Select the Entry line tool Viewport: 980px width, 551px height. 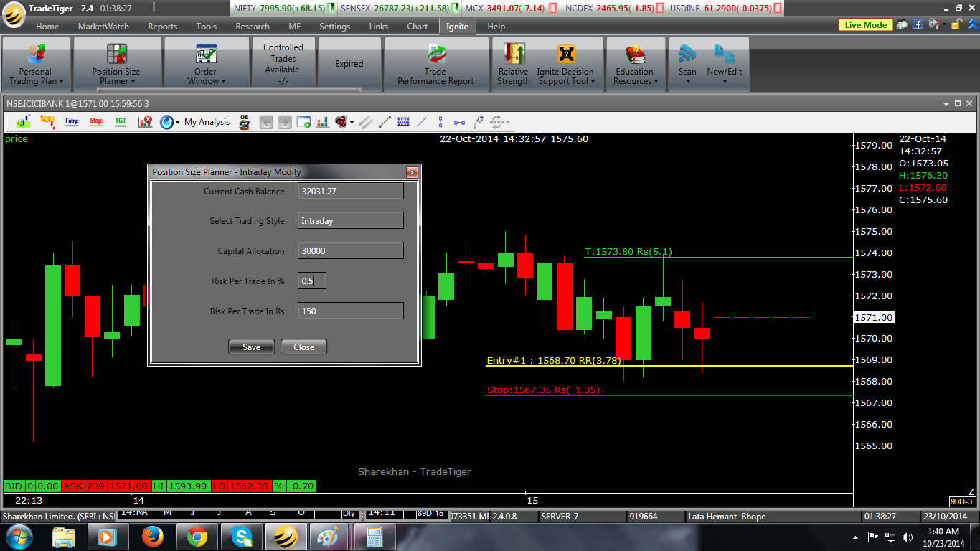[72, 122]
